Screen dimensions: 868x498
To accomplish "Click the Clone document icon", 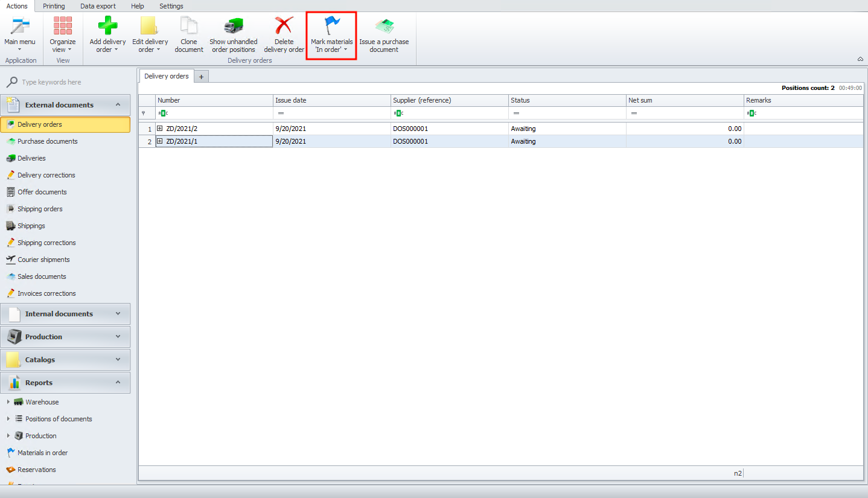I will coord(189,26).
